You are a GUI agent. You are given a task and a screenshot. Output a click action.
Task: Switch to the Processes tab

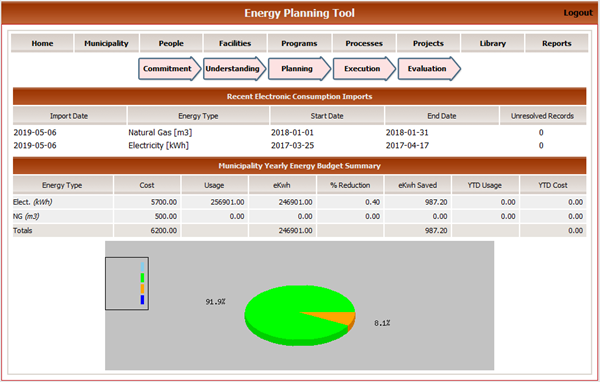coord(364,43)
